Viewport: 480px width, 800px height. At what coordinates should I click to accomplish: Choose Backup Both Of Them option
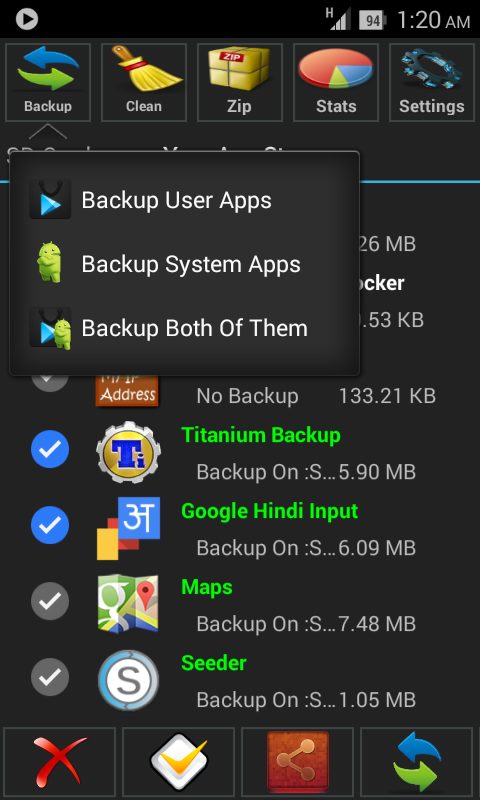tap(184, 328)
